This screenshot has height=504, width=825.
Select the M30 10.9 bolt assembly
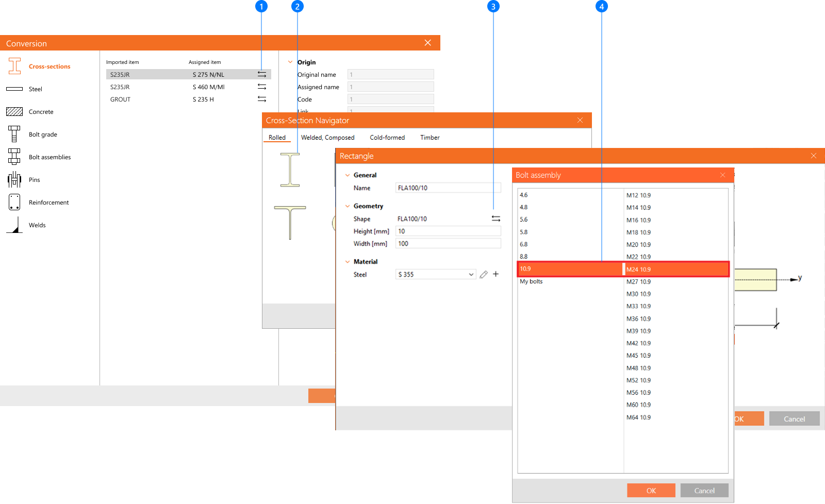638,294
